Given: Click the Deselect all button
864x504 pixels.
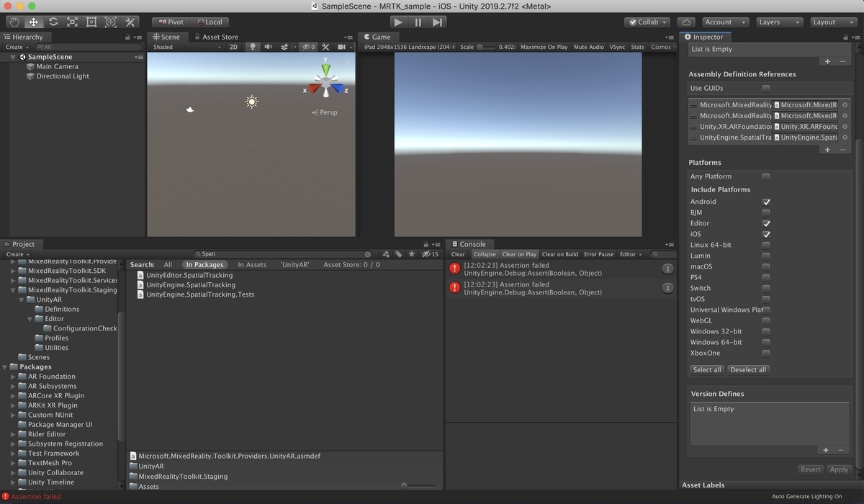Looking at the screenshot, I should click(748, 369).
